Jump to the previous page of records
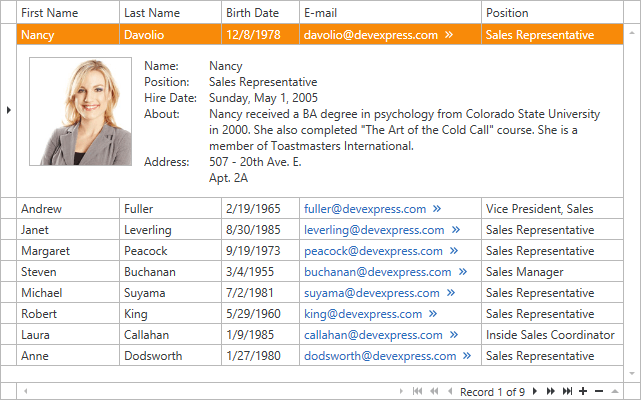This screenshot has width=641, height=400. point(433,391)
